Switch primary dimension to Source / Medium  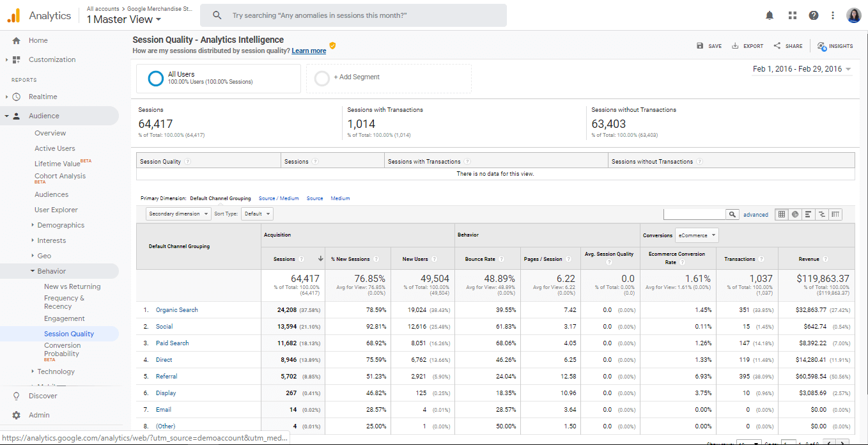[279, 198]
